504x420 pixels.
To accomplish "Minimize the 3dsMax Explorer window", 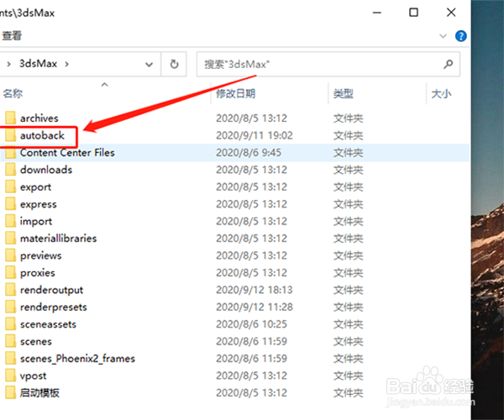I will [x=376, y=13].
